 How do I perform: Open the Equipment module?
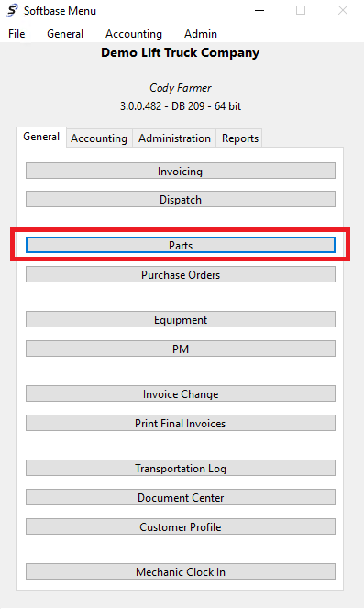181,320
